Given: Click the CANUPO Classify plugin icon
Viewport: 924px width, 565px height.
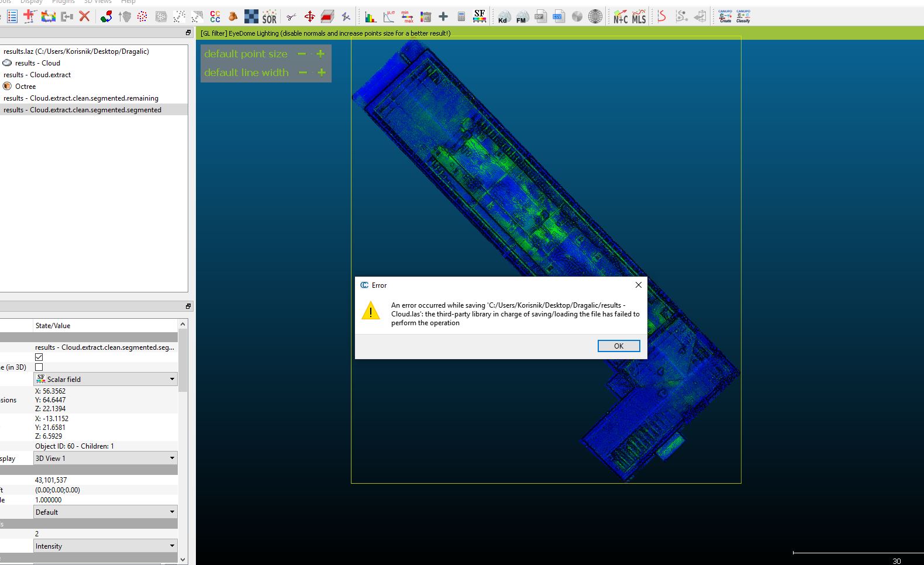Looking at the screenshot, I should tap(743, 16).
